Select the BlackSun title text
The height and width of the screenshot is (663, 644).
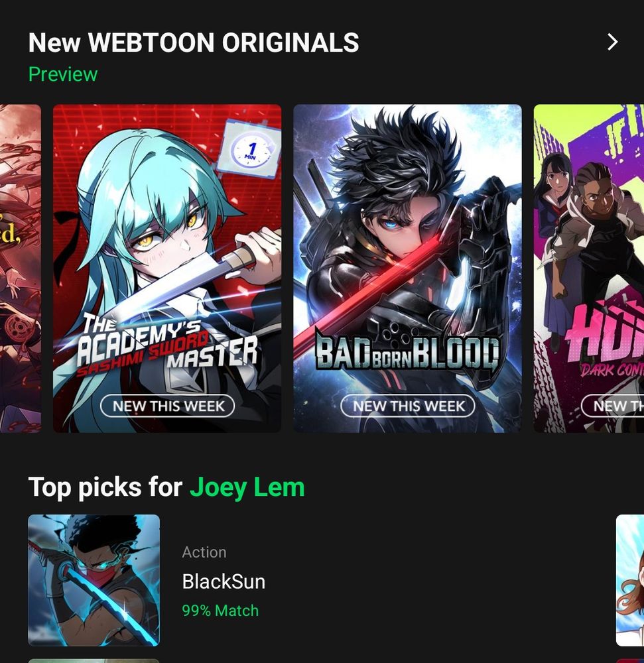(x=224, y=581)
